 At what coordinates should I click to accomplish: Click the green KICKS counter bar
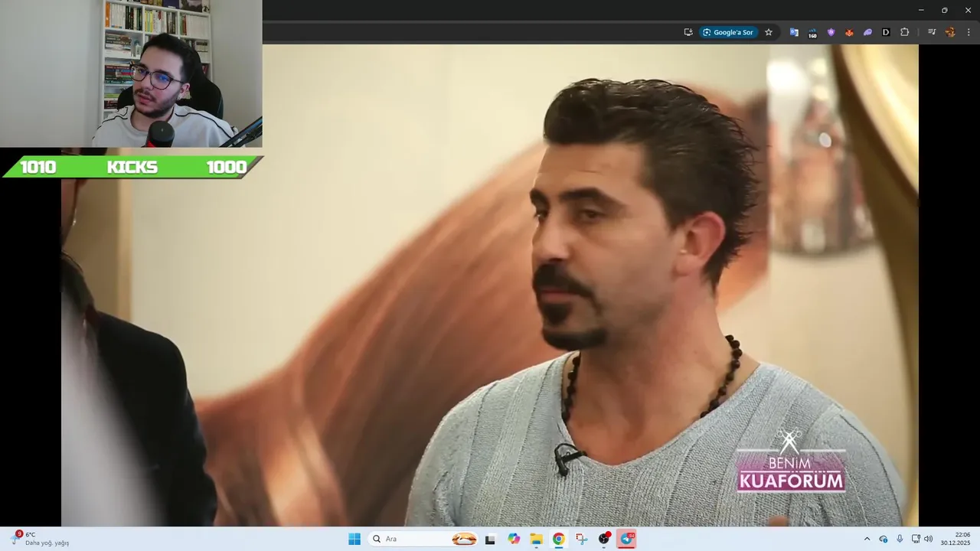tap(132, 167)
